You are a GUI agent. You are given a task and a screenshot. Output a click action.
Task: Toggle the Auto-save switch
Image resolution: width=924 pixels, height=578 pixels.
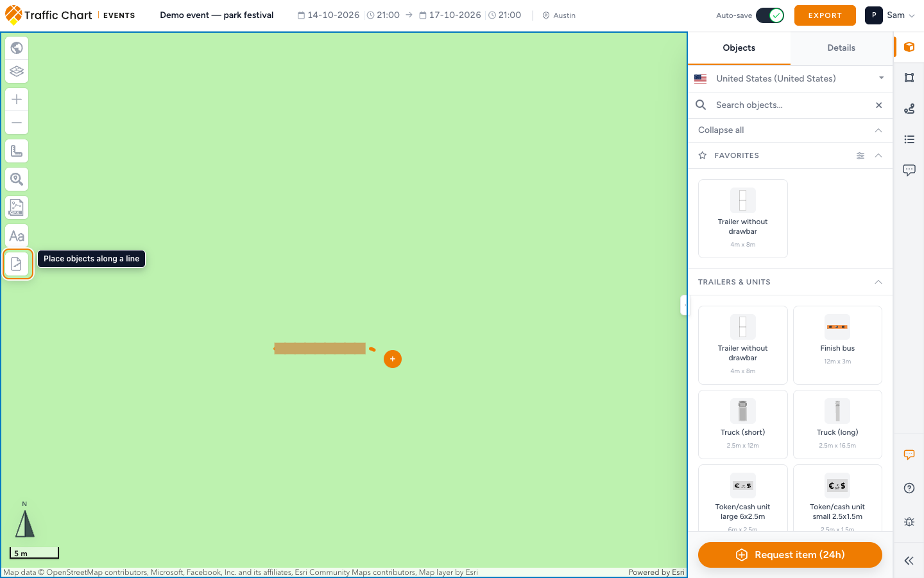pyautogui.click(x=770, y=15)
